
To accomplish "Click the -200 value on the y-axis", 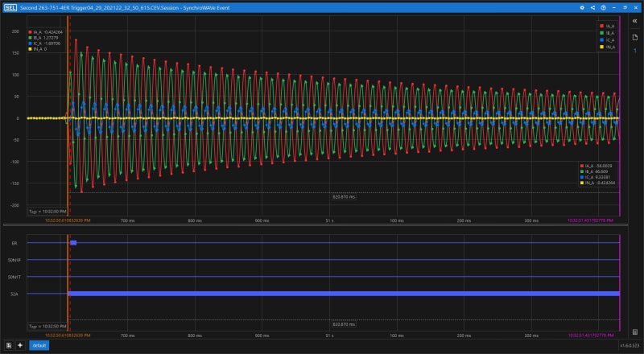I will tap(14, 205).
